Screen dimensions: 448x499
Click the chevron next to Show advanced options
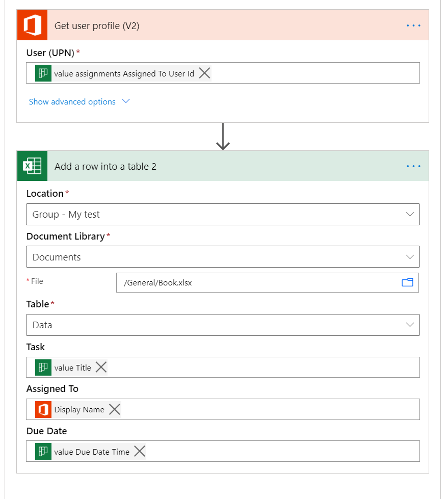tap(126, 101)
